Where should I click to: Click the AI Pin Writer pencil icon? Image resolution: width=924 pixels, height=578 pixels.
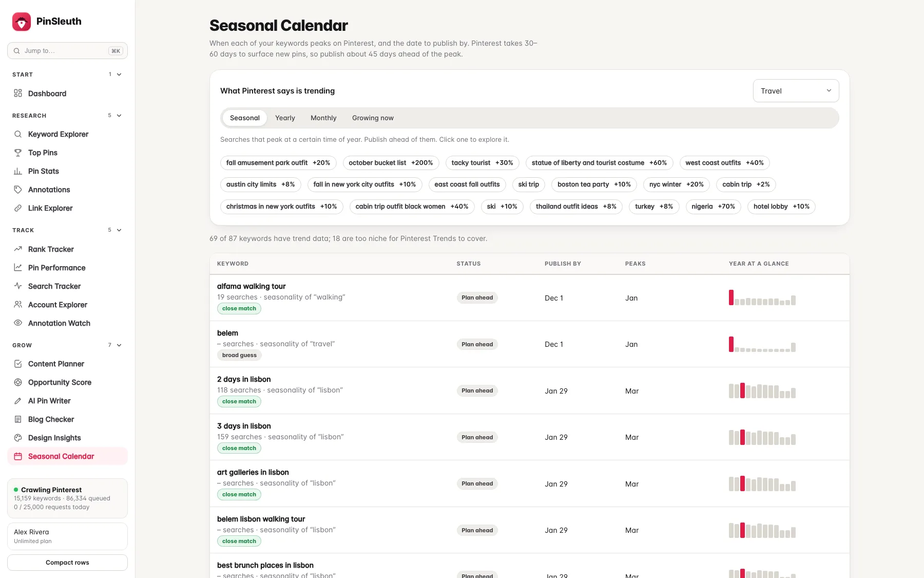[18, 401]
